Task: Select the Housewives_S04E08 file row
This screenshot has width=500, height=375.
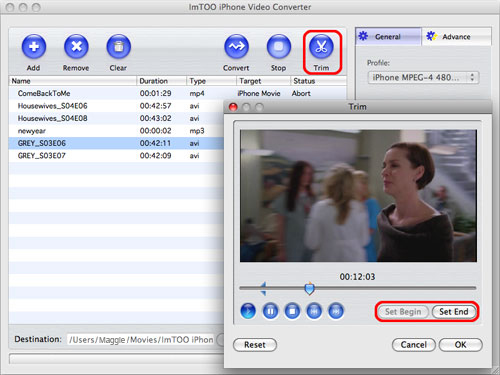Action: (x=117, y=118)
